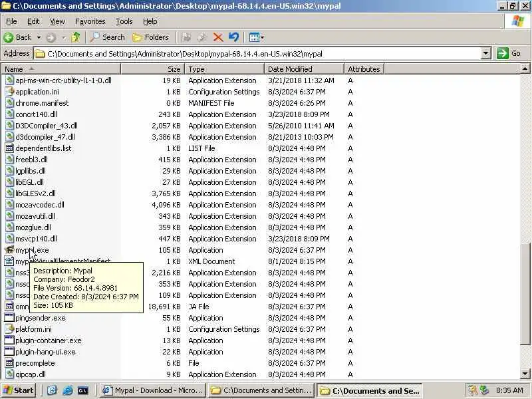Click the Go button
The image size is (532, 399).
(509, 54)
